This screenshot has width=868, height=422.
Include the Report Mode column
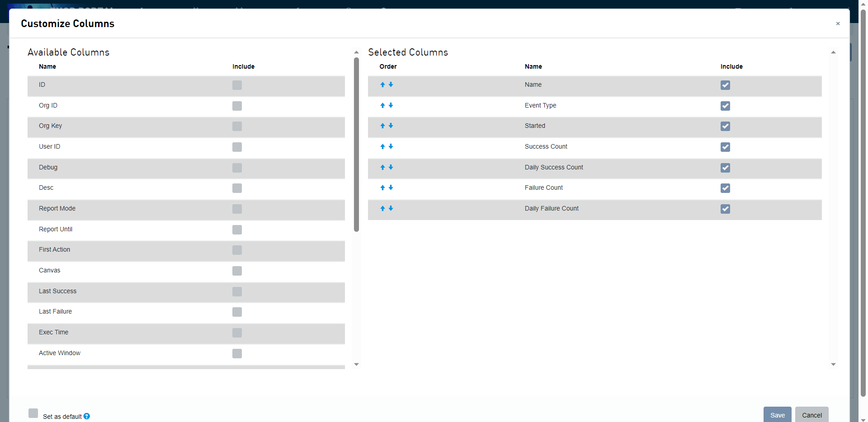[237, 209]
